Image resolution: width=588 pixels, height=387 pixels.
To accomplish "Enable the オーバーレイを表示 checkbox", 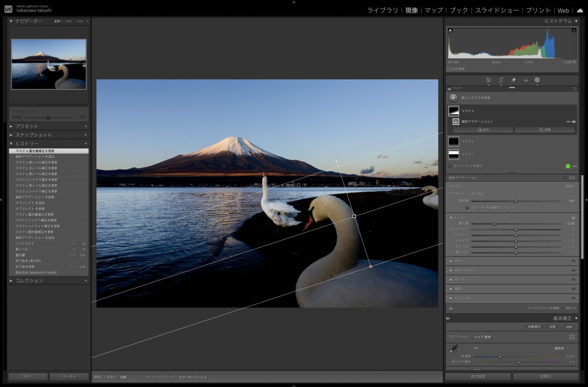I will [x=450, y=166].
